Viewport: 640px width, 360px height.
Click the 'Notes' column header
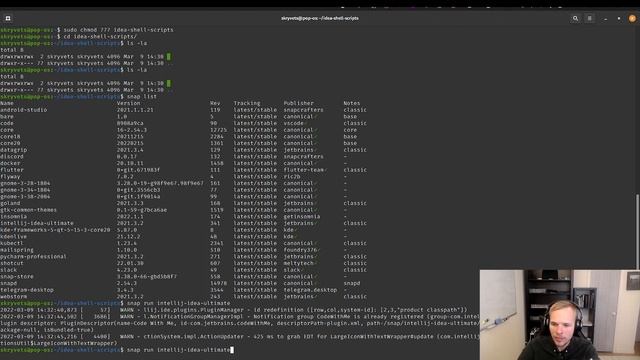pyautogui.click(x=352, y=103)
